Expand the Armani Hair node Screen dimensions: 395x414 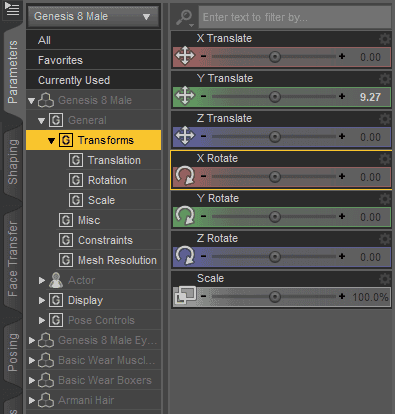[32, 400]
